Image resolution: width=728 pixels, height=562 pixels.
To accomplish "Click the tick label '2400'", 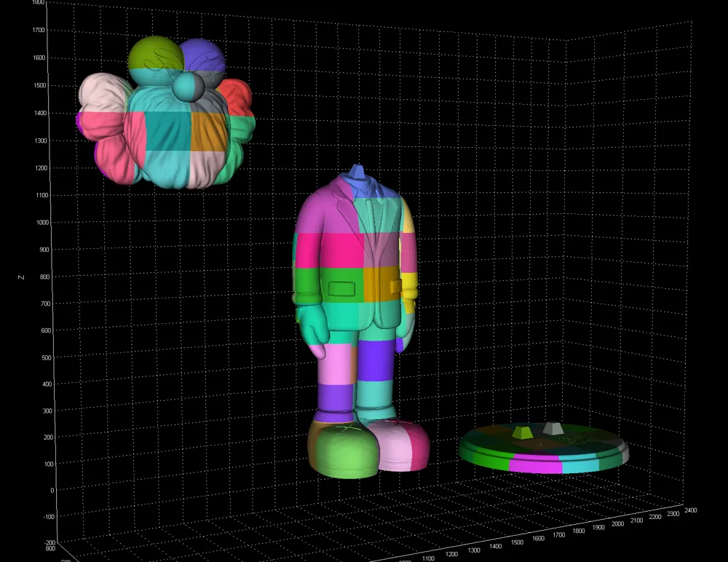I will (x=690, y=510).
